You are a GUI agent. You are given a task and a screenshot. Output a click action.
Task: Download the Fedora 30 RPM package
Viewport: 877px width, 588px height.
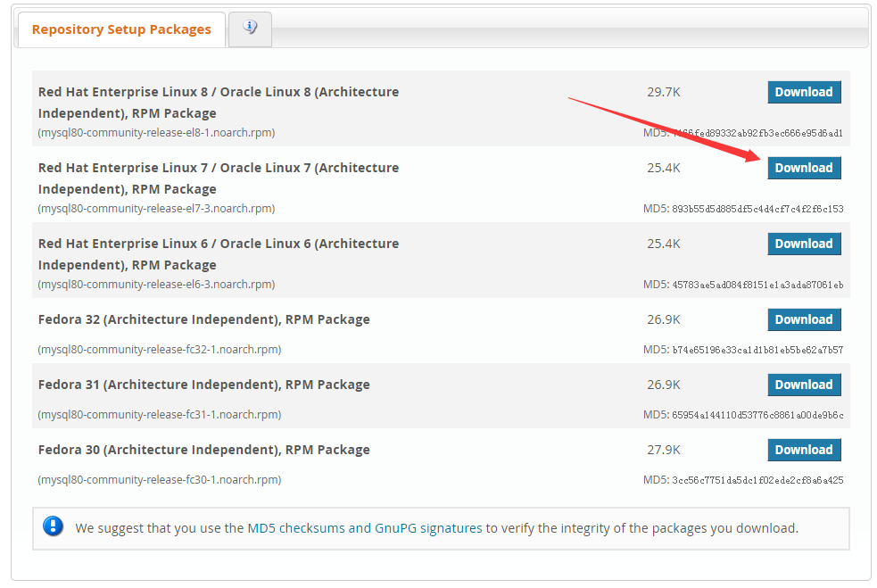pos(804,450)
